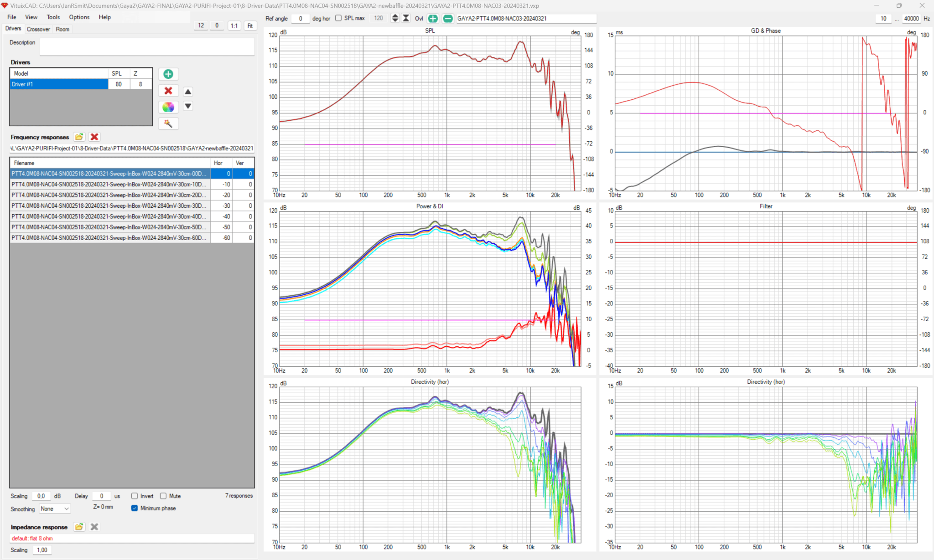
Task: Click the frequency responses folder path field
Action: pyautogui.click(x=132, y=149)
